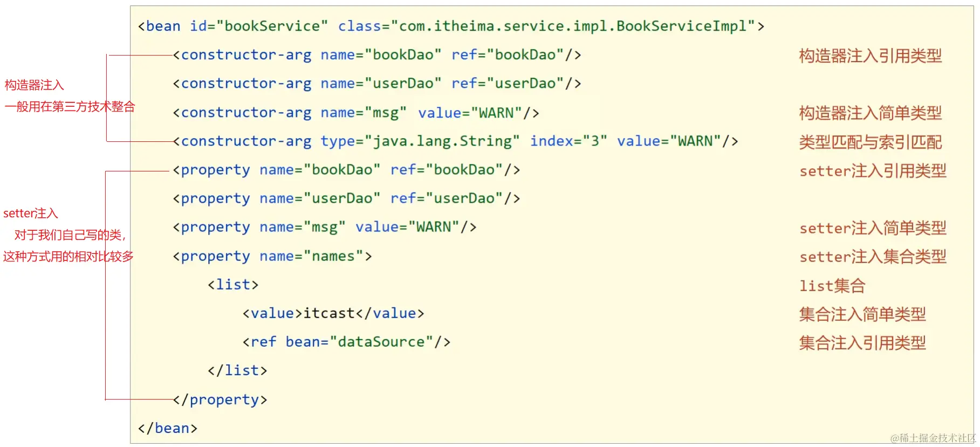Click property name="names" opening tag
The image size is (980, 447).
(272, 256)
